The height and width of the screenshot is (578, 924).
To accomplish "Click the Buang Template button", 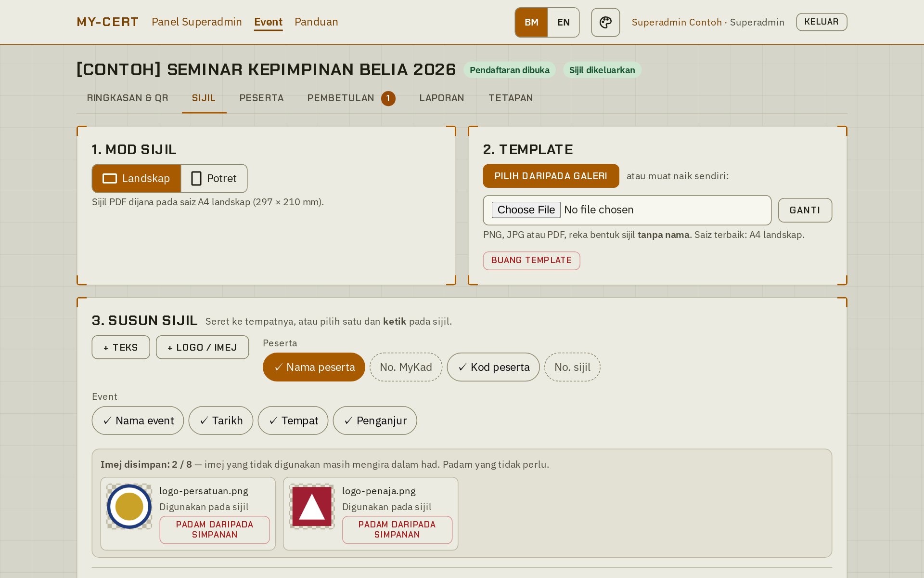I will (x=531, y=261).
